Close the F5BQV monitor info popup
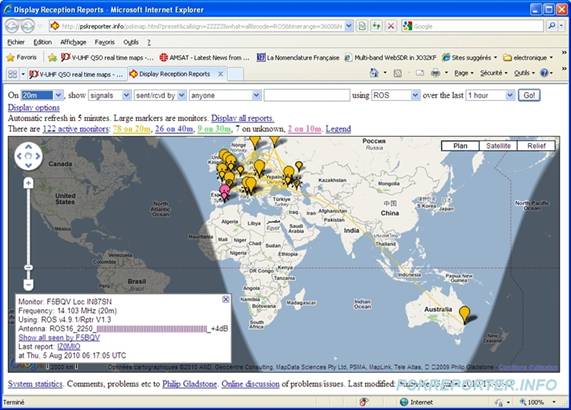The height and width of the screenshot is (410, 571). click(226, 299)
